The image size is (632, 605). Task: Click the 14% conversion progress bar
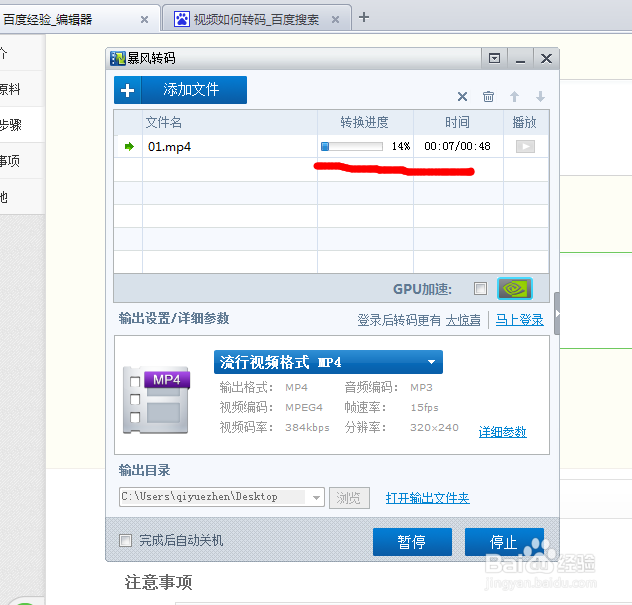pos(351,146)
